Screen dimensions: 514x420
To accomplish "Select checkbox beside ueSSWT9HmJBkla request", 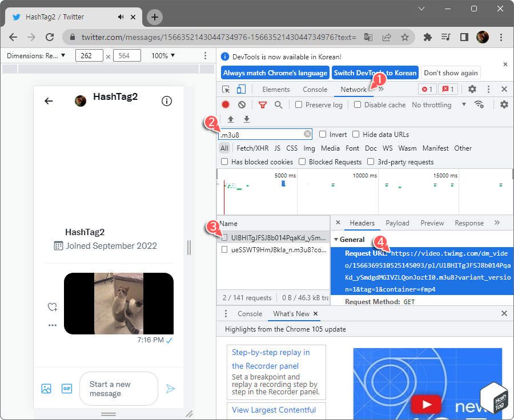I will 224,249.
